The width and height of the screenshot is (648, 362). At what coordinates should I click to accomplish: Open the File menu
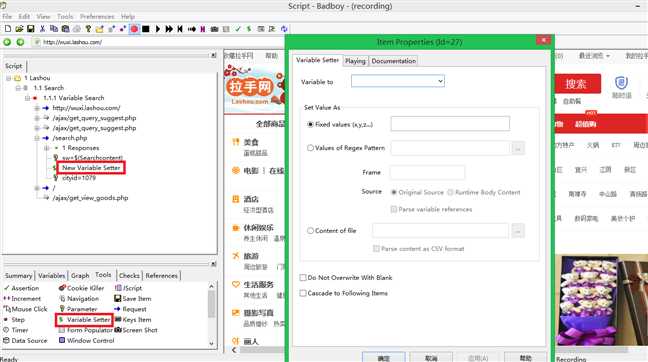tap(7, 17)
